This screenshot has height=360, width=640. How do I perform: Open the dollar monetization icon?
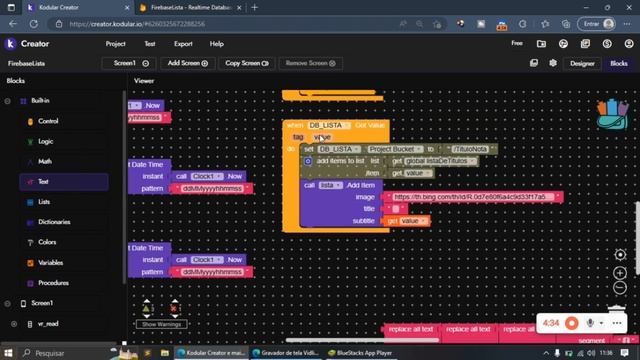point(607,44)
